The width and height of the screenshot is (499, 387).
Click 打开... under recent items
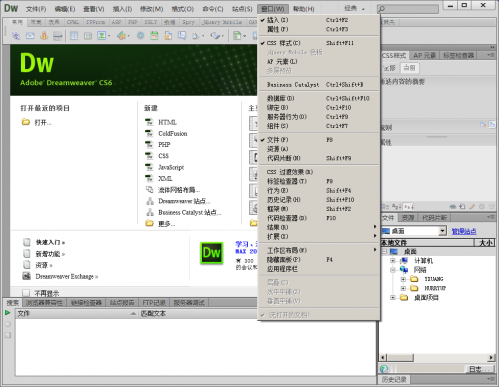[x=43, y=122]
